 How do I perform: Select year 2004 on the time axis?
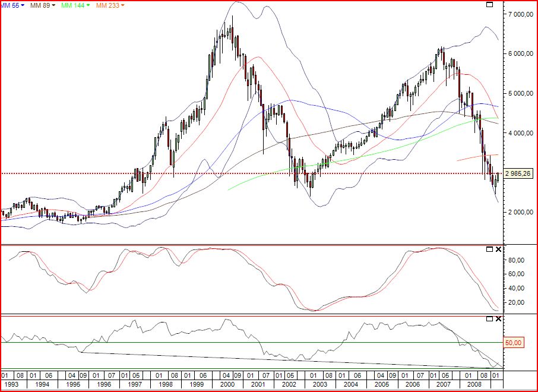351,384
